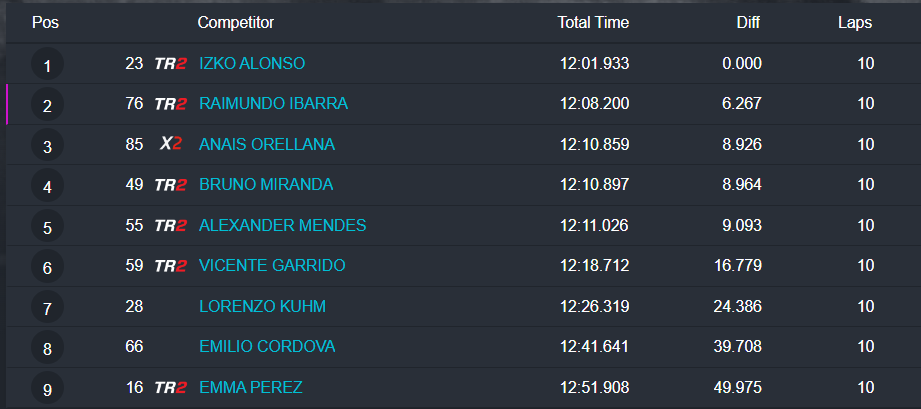Click the TR2 badge for Alexander Mendes
The width and height of the screenshot is (921, 409).
(x=170, y=226)
